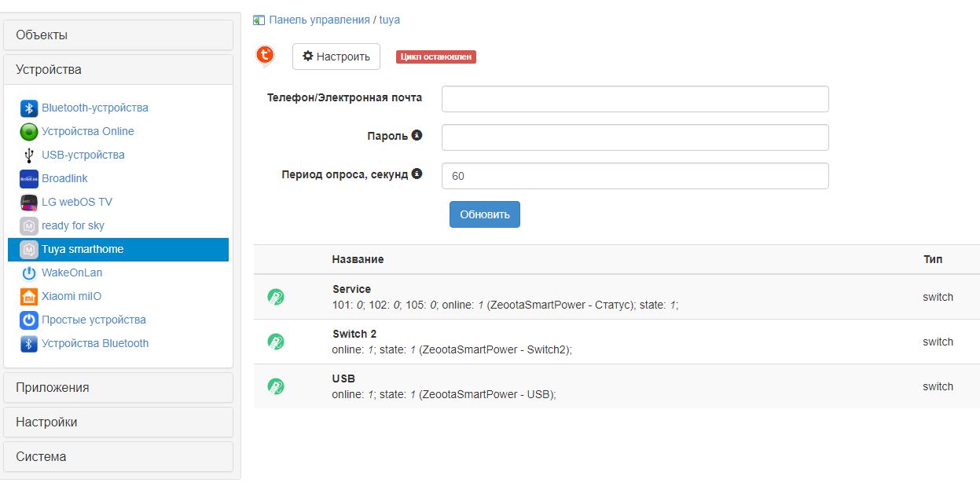Click the LG webOS TV icon

tap(29, 203)
